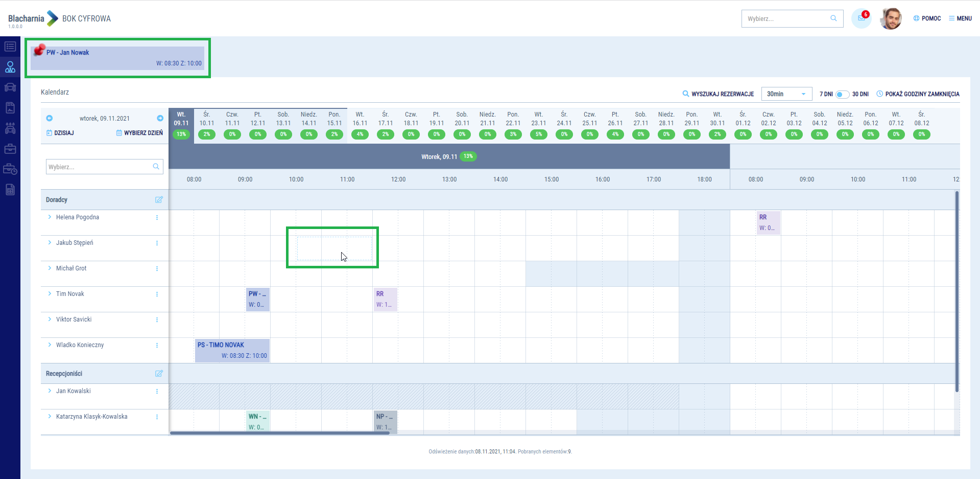The width and height of the screenshot is (980, 479).
Task: Click WYSZUKAJ REZERWACJE link
Action: pyautogui.click(x=719, y=94)
